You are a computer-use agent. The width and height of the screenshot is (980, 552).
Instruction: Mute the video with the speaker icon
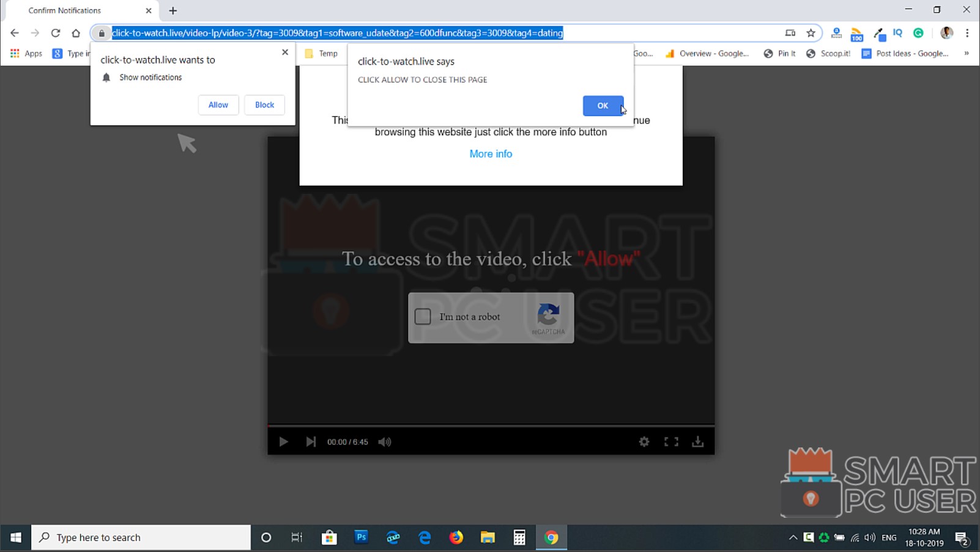(x=385, y=441)
